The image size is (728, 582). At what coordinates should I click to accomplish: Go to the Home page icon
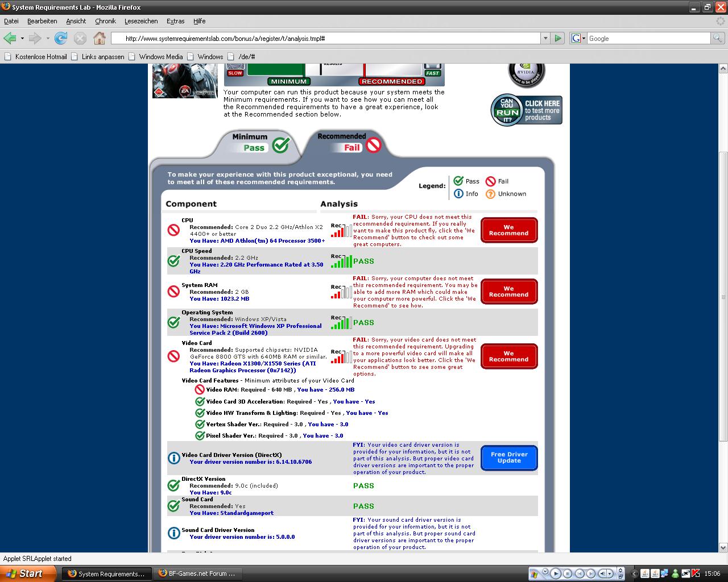pyautogui.click(x=100, y=38)
